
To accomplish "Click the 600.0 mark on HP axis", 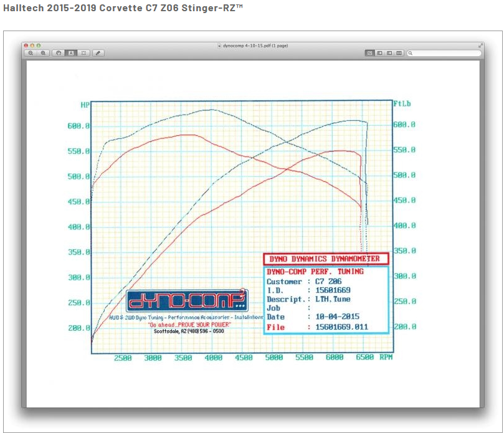I will (x=78, y=126).
